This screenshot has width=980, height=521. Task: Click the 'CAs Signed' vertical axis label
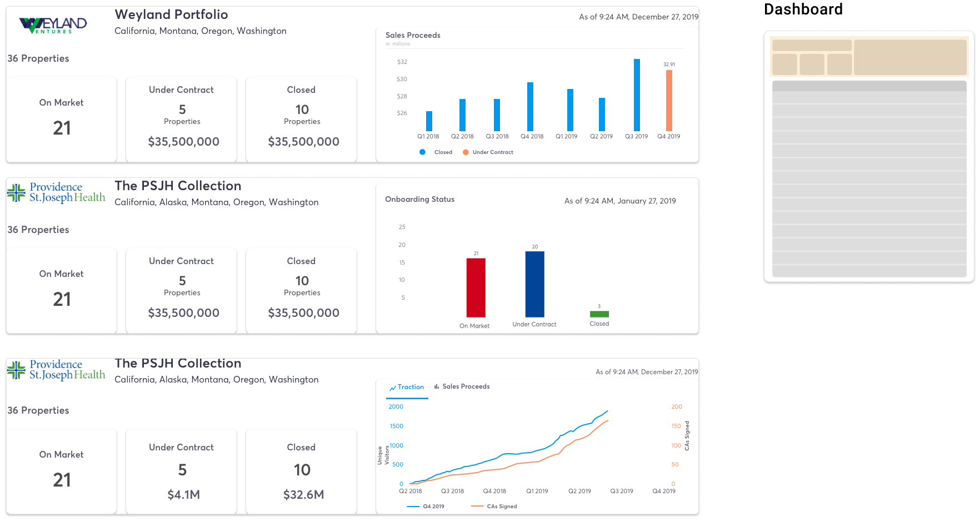click(687, 435)
